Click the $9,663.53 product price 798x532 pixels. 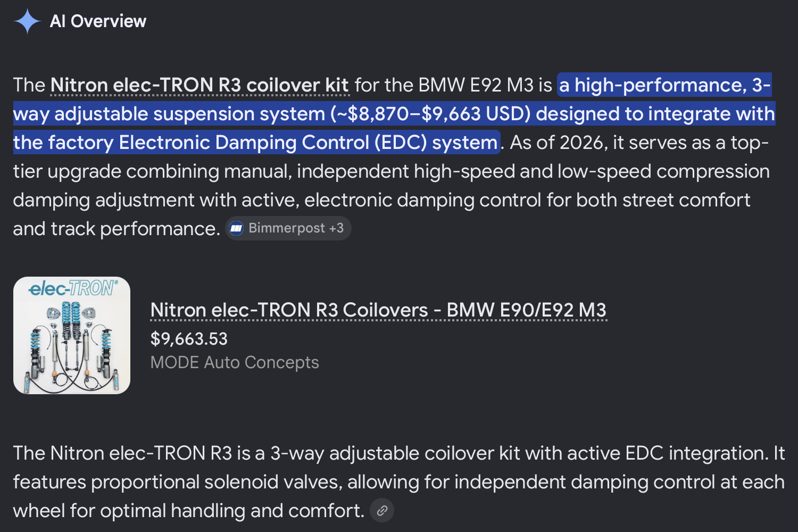[189, 339]
